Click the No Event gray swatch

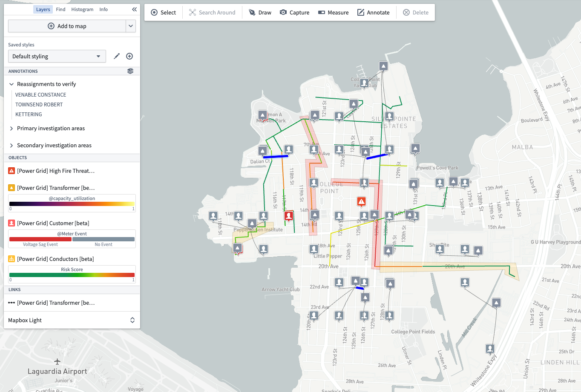click(x=104, y=239)
